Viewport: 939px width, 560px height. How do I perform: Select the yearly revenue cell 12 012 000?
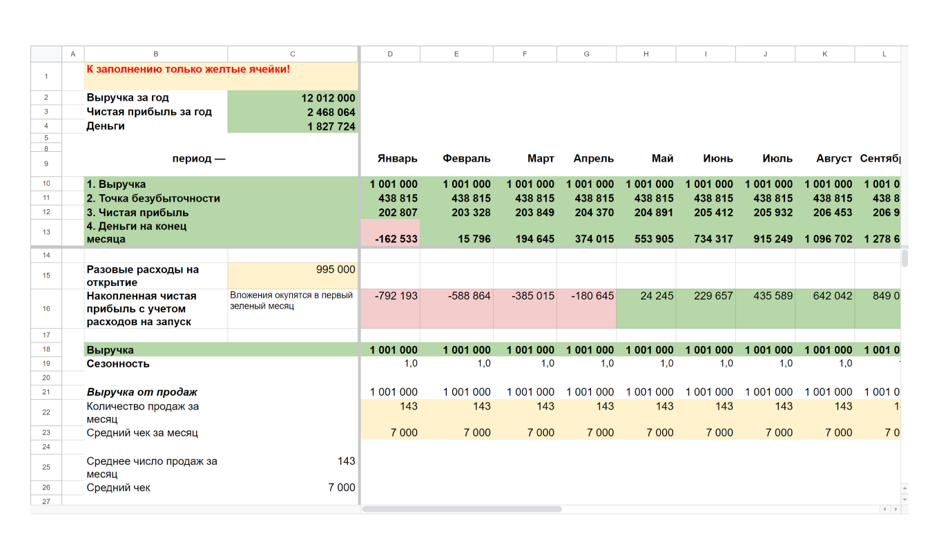tap(293, 98)
